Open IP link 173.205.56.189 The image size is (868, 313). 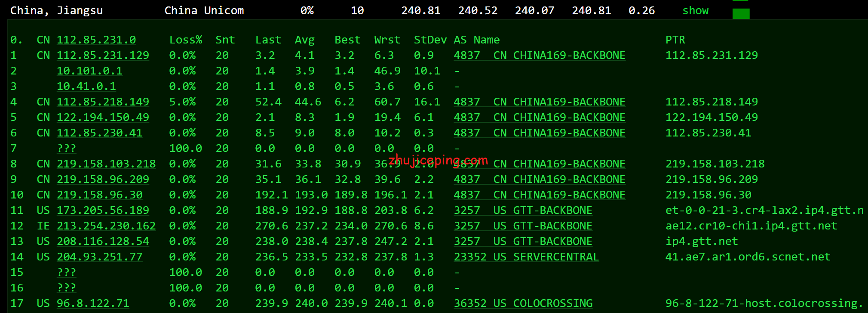(103, 211)
